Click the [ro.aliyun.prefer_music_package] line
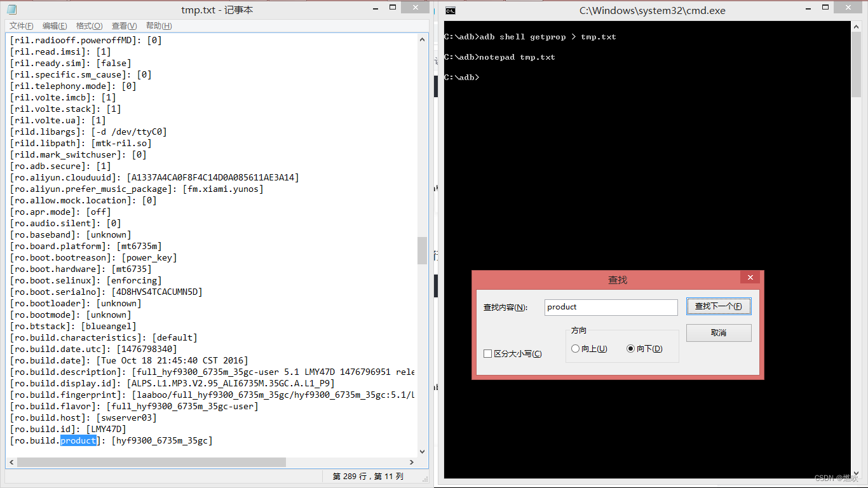The image size is (868, 488). (x=137, y=189)
